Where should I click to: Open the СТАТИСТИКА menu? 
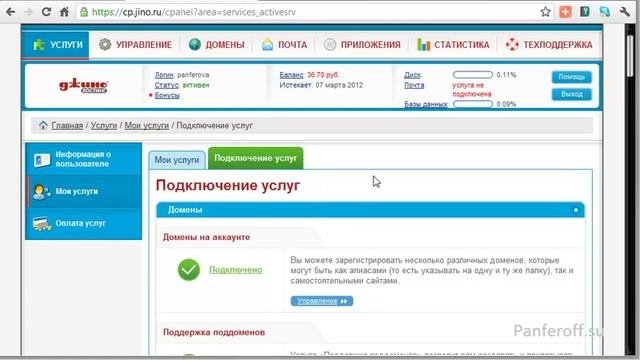453,44
